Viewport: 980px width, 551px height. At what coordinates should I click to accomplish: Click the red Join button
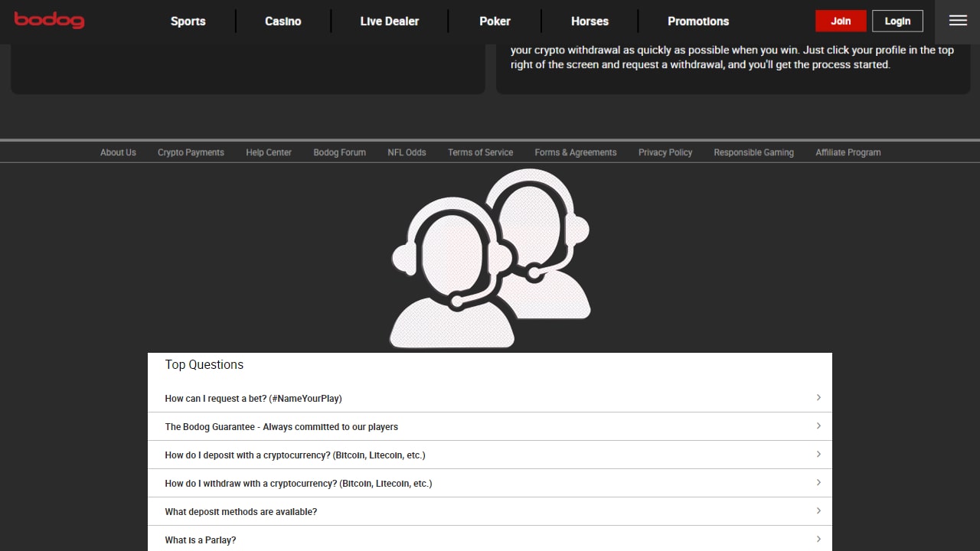[x=841, y=21]
